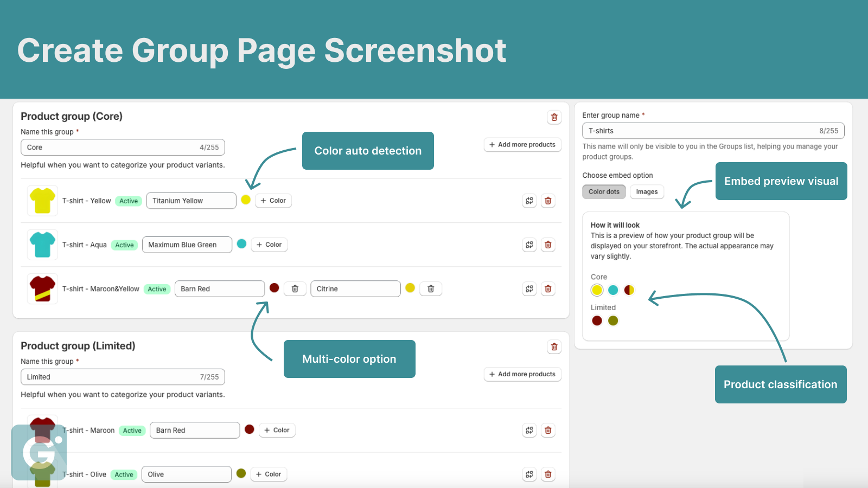The height and width of the screenshot is (488, 868).
Task: Delete the Limited product group
Action: point(554,347)
